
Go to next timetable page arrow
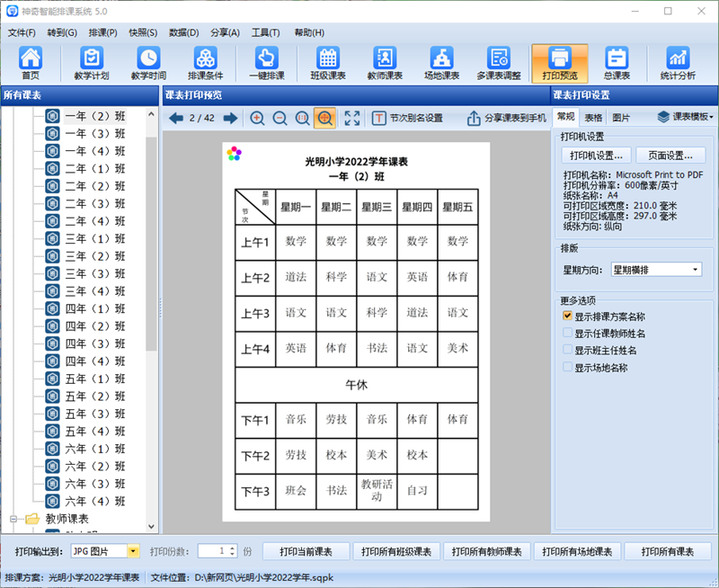pyautogui.click(x=231, y=119)
